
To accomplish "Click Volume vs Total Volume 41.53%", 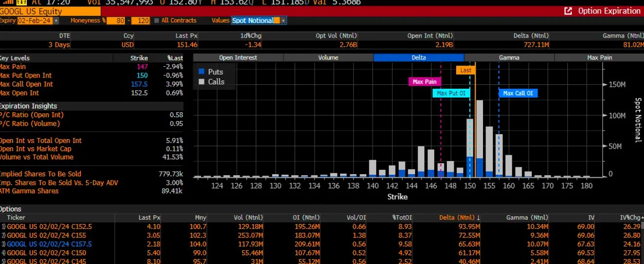I will click(x=173, y=157).
